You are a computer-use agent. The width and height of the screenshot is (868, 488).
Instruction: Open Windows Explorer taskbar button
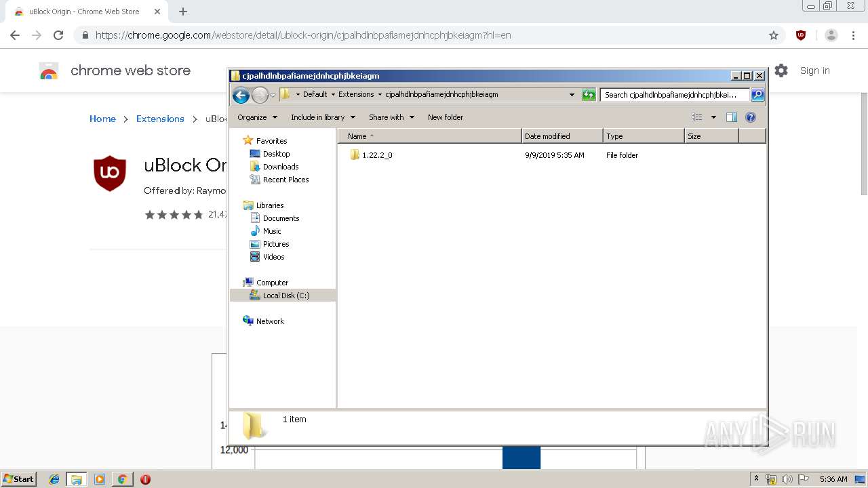point(77,479)
